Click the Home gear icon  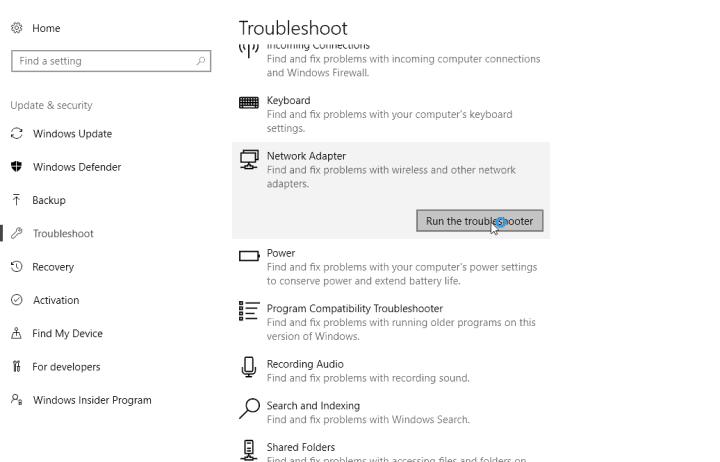[x=16, y=28]
